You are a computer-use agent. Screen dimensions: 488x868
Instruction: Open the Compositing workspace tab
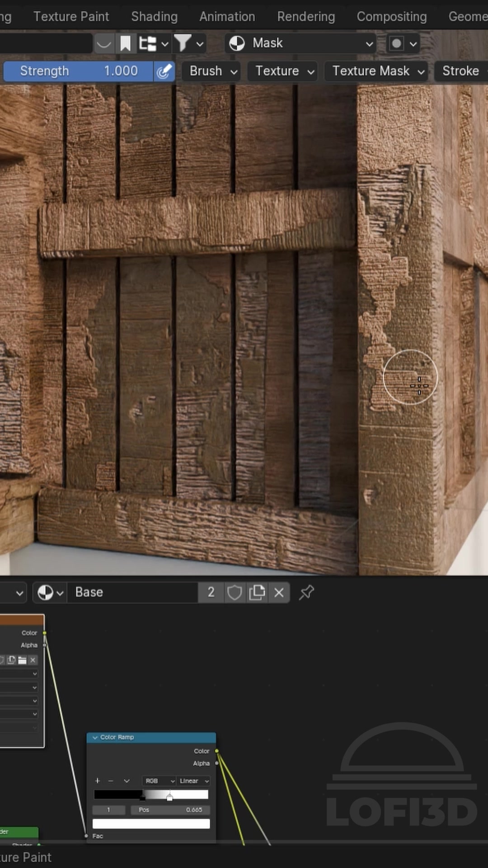[x=392, y=17]
